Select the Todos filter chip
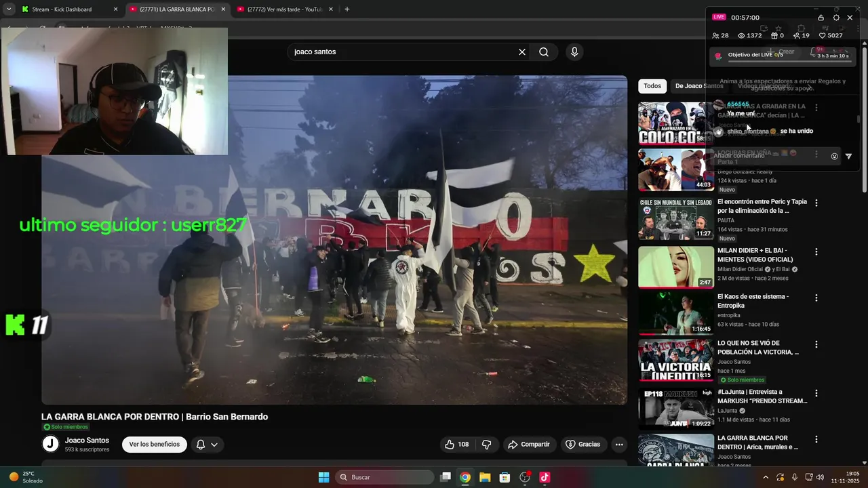868x488 pixels. point(652,86)
